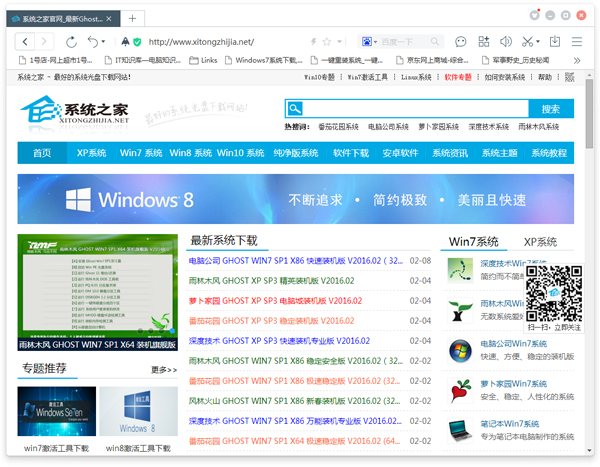Open the dropdown beside the undo arrow
The width and height of the screenshot is (600, 467).
[103, 42]
